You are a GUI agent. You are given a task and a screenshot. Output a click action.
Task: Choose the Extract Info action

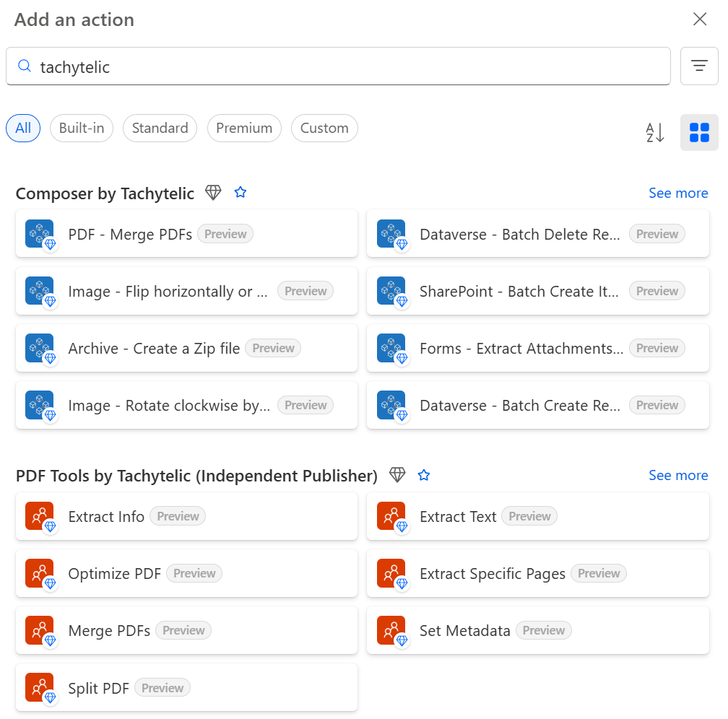click(x=186, y=516)
